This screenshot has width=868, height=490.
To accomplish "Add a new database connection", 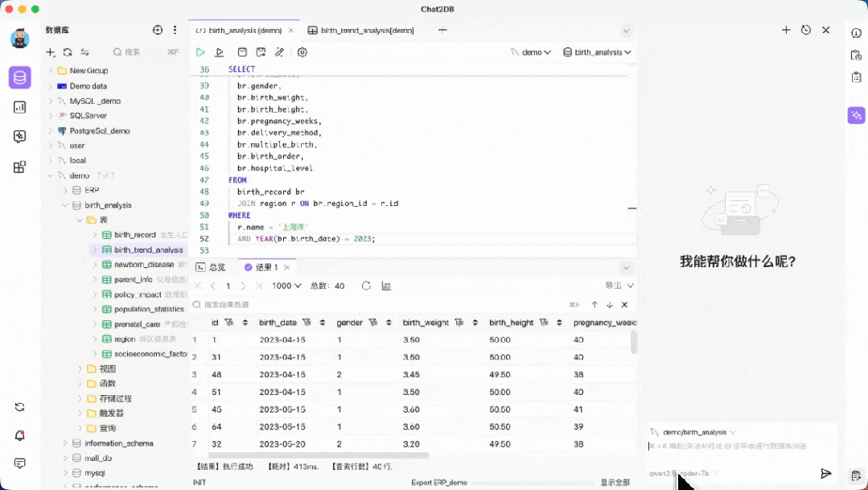I will pos(51,52).
